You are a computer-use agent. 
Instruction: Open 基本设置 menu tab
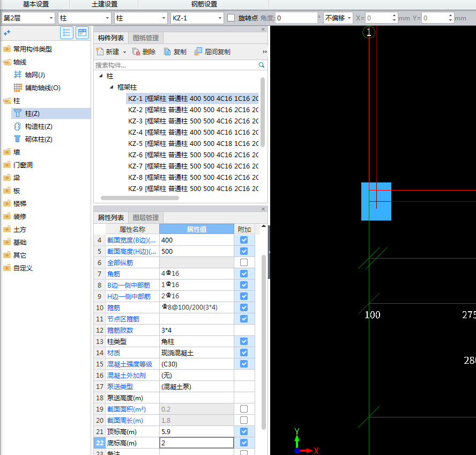(x=36, y=4)
